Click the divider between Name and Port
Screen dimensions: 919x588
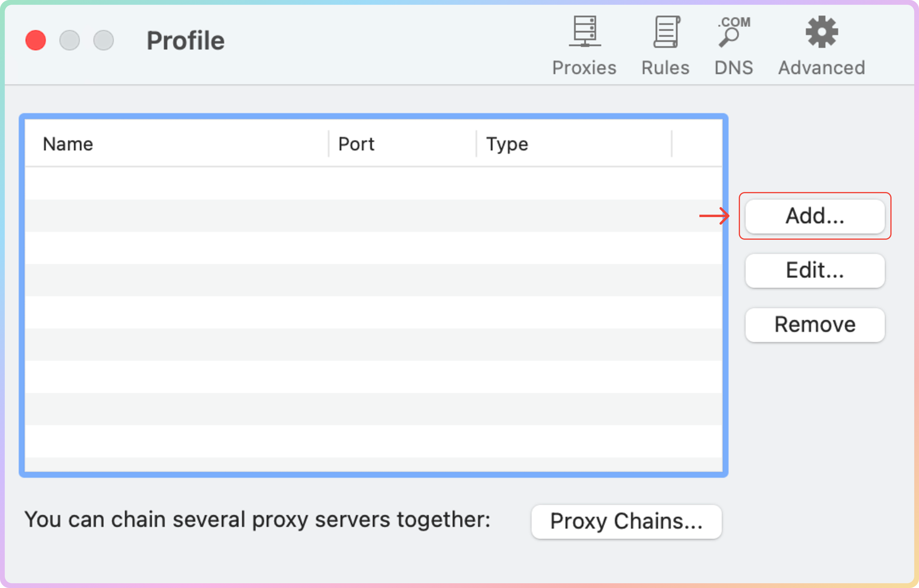(x=329, y=144)
